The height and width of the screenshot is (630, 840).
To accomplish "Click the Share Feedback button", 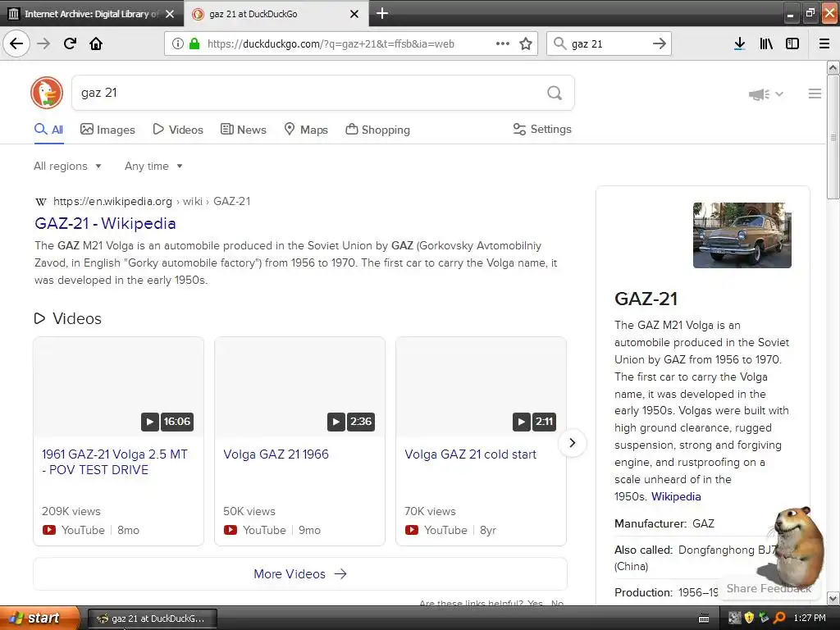I will point(769,588).
